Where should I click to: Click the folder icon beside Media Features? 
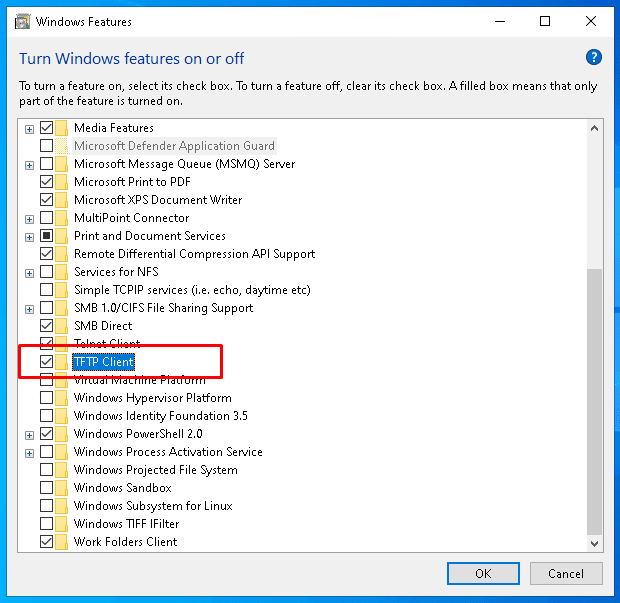(61, 128)
